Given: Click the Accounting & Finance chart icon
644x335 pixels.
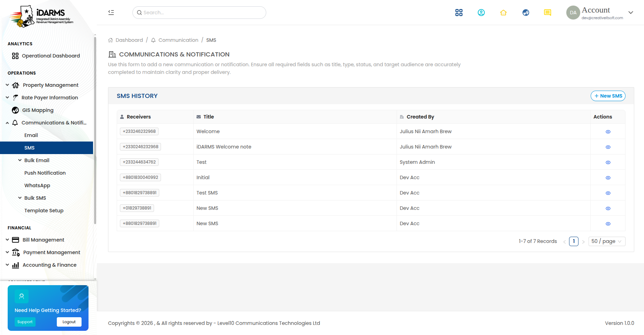Looking at the screenshot, I should pos(16,265).
